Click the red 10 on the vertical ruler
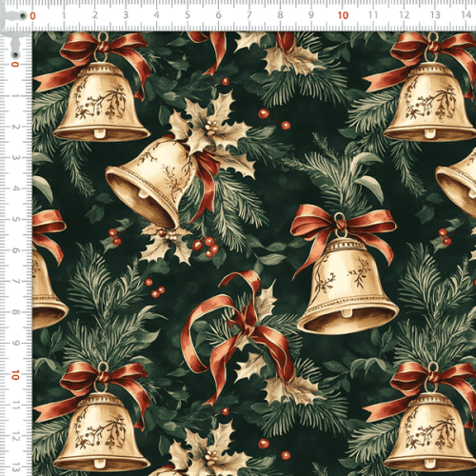The image size is (476, 476). coord(15,375)
